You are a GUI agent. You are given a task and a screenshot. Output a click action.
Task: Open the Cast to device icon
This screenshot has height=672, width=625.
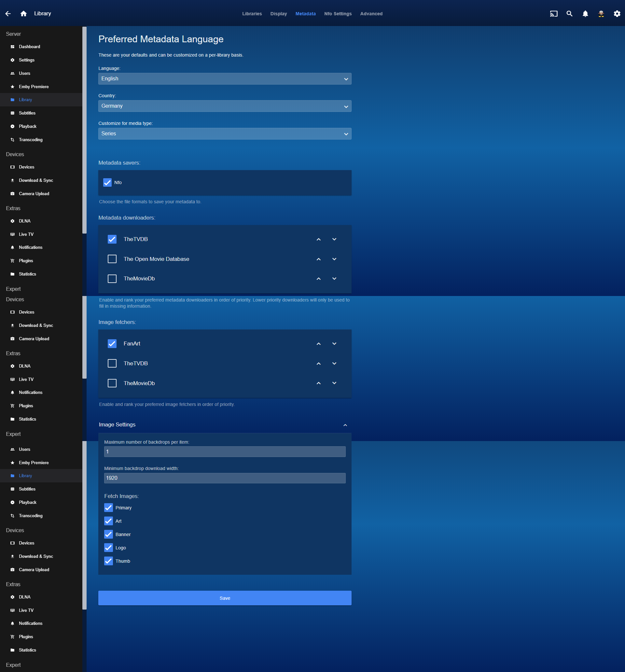pos(554,14)
